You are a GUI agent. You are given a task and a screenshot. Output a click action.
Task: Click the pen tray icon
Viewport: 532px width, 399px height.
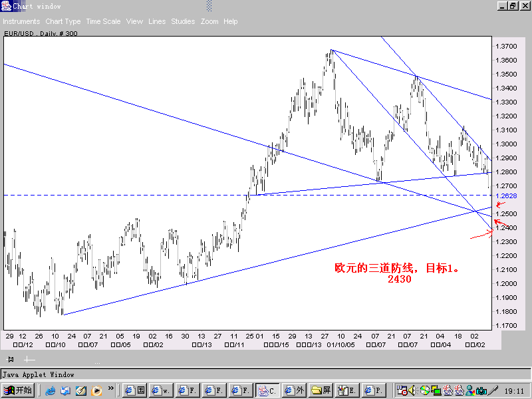point(493,391)
